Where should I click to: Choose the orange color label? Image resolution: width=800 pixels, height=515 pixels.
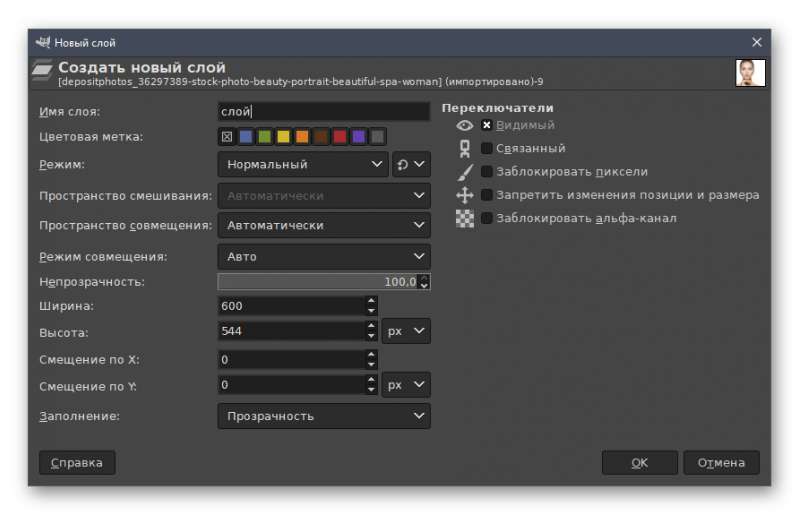(302, 137)
